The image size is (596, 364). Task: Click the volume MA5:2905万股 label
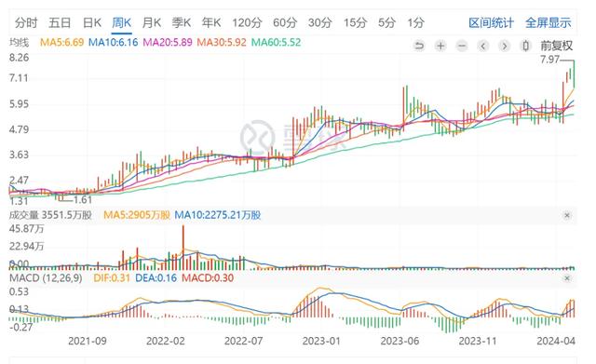point(137,215)
